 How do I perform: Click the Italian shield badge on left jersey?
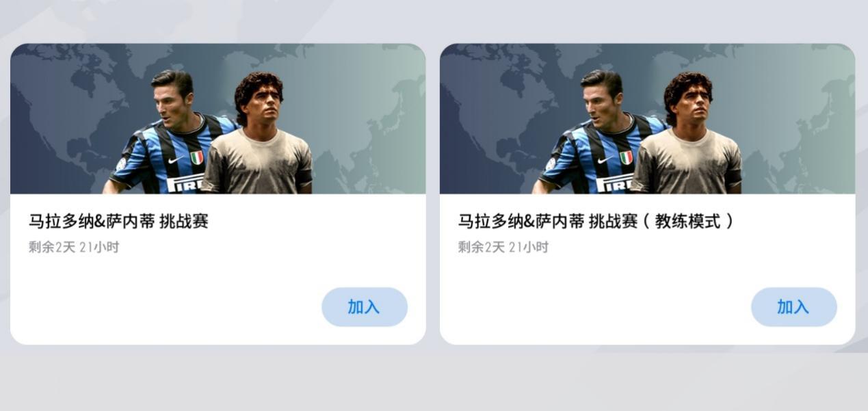[197, 158]
